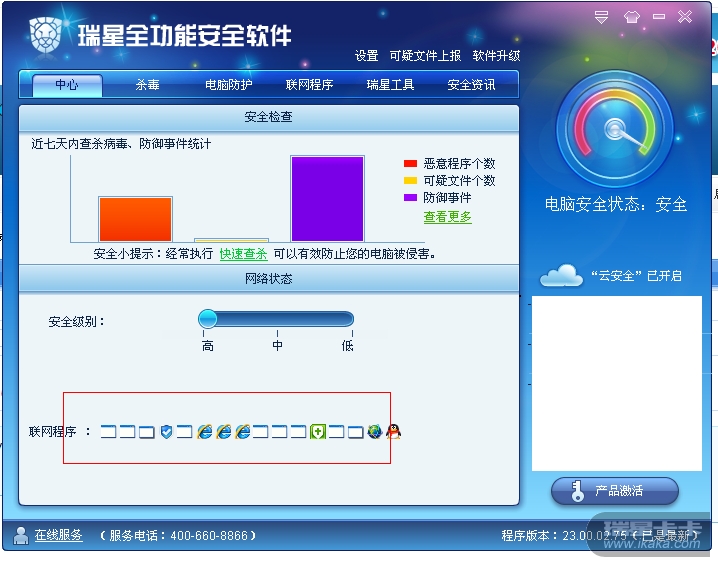
Task: Click the service phone 400-660-8866 text
Action: [178, 536]
